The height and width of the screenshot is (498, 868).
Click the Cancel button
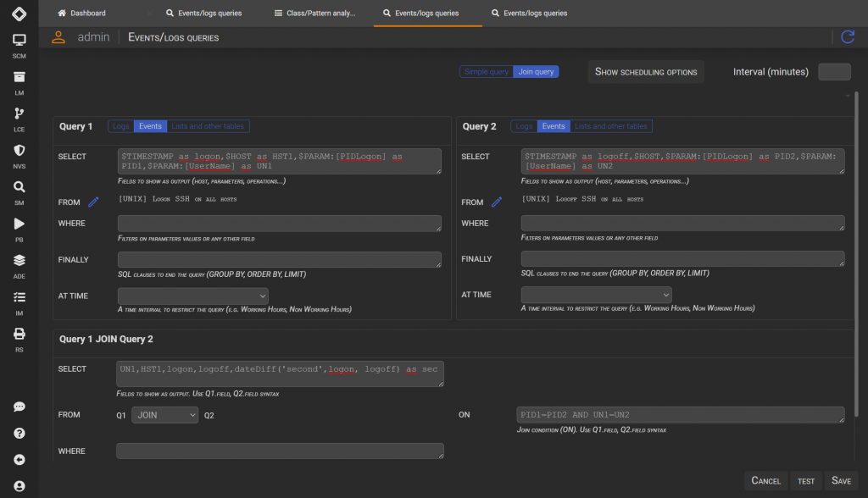click(x=766, y=481)
